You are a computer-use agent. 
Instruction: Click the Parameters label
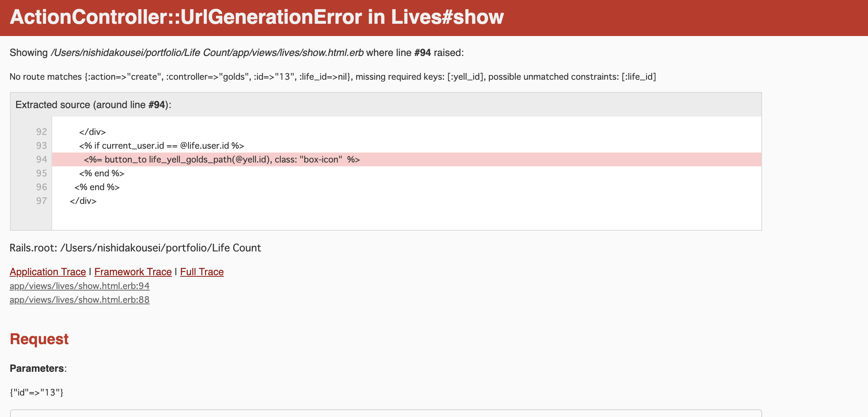pyautogui.click(x=37, y=368)
